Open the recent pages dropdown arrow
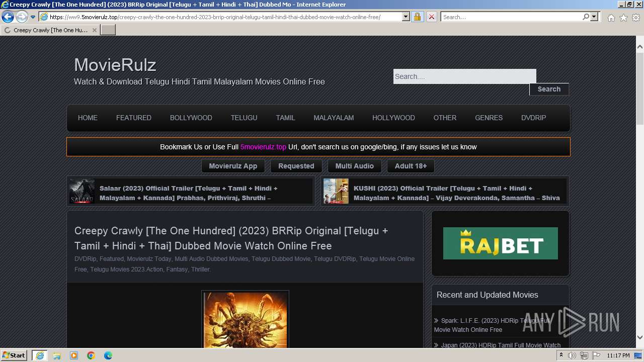Screen dimensions: 644x362 tap(33, 17)
